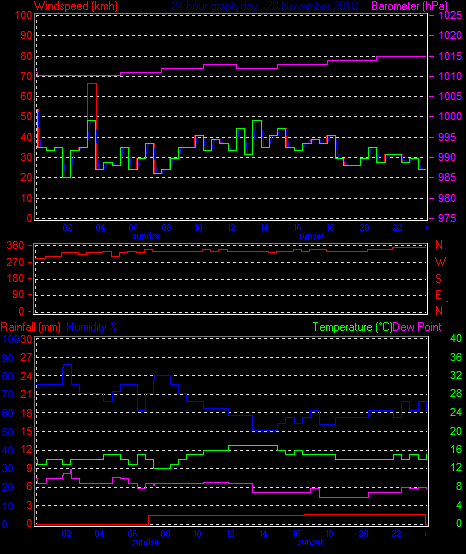Image resolution: width=466 pixels, height=554 pixels.
Task: Click the S compass label on the direction graph
Action: [x=438, y=279]
